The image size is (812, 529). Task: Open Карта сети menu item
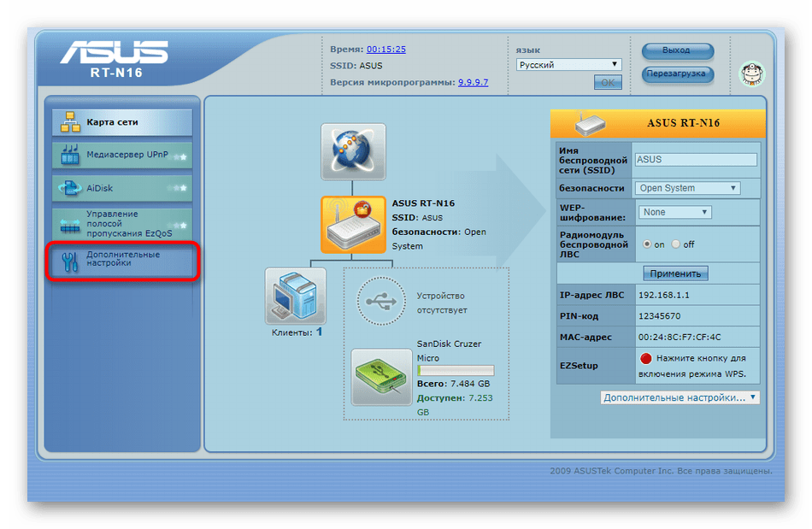(x=122, y=123)
